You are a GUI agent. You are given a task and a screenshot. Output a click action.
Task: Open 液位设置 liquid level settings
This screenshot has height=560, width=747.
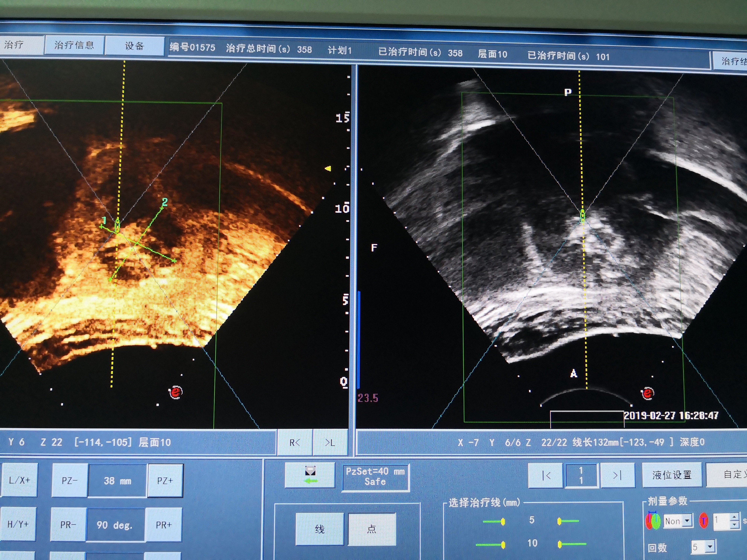[672, 475]
